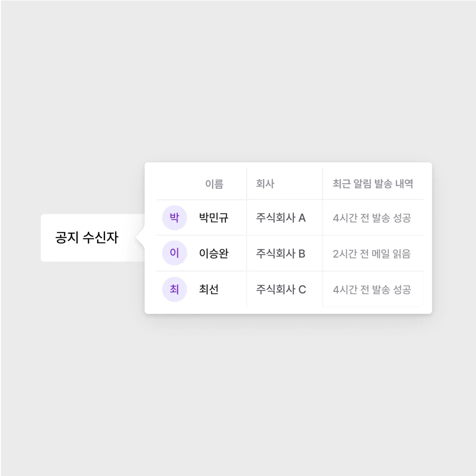Select the 공지 수신자 label

tap(87, 238)
